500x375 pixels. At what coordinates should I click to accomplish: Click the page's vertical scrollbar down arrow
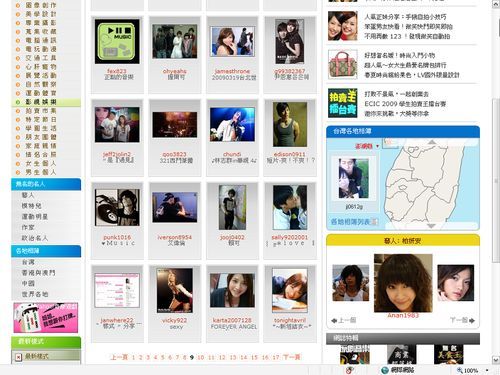point(496,360)
